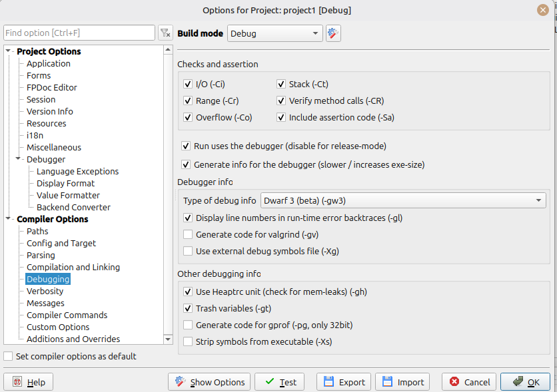Click the Help button icon
Screen dimensions: 557x392
[x=17, y=382]
